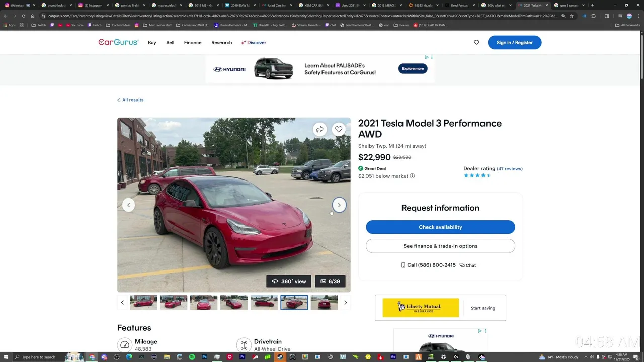644x362 pixels.
Task: Click Explore more on Hyundai ad
Action: point(413,68)
